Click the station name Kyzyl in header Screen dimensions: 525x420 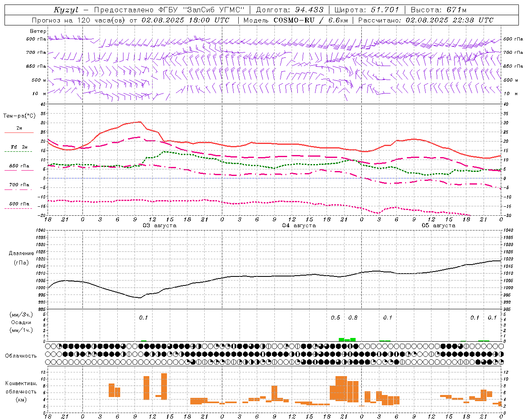66,10
